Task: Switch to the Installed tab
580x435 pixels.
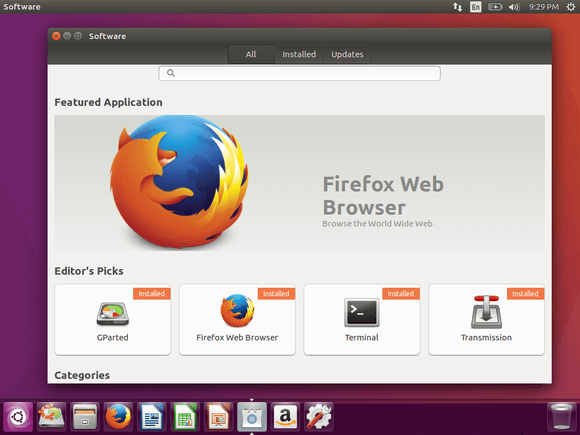Action: click(x=299, y=54)
